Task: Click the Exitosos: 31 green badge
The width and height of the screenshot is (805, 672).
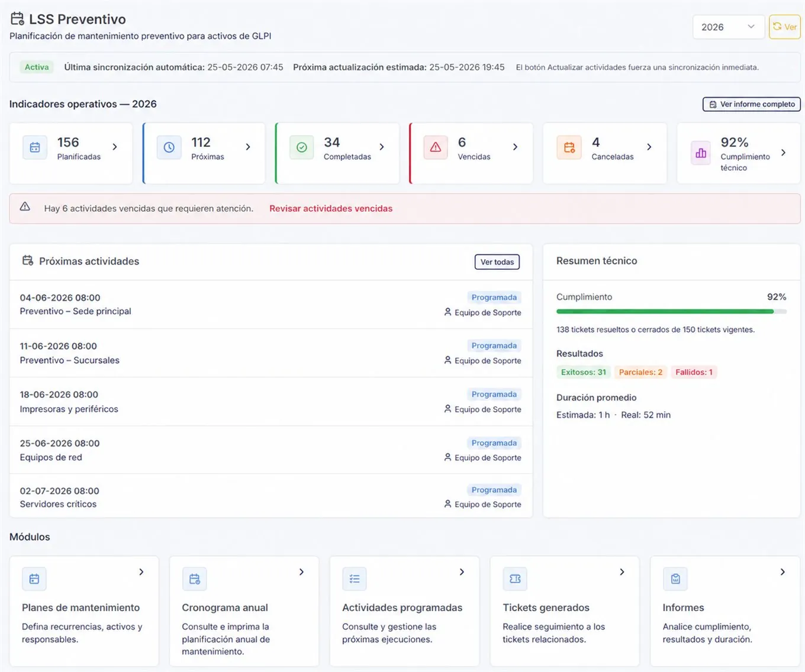Action: (x=584, y=372)
